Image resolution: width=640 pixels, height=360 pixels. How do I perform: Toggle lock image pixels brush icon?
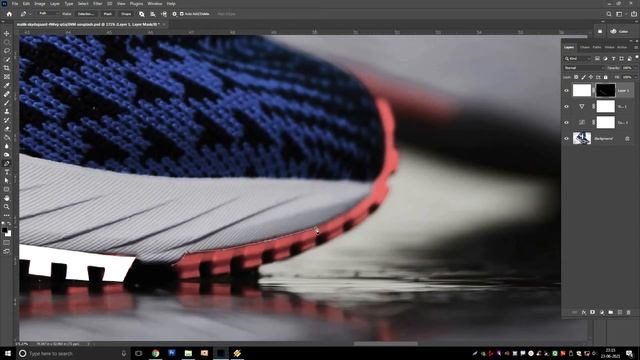[x=584, y=77]
